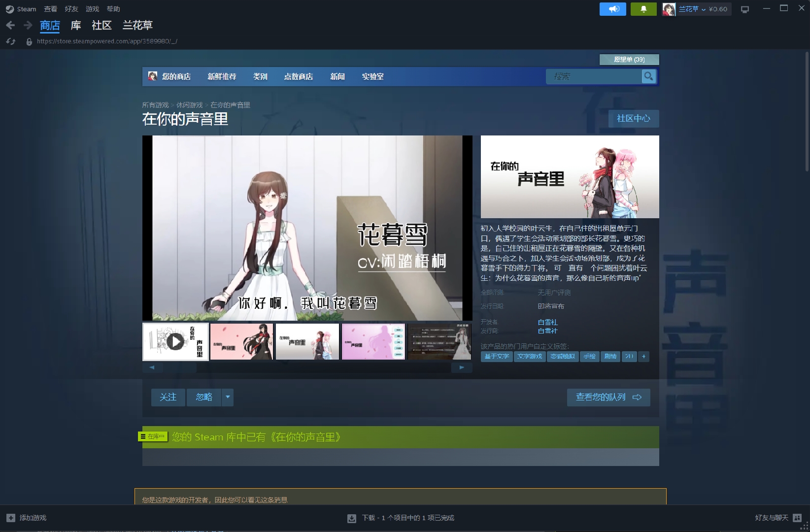
Task: Switch to Big Picture mode via monitor icon
Action: [744, 9]
